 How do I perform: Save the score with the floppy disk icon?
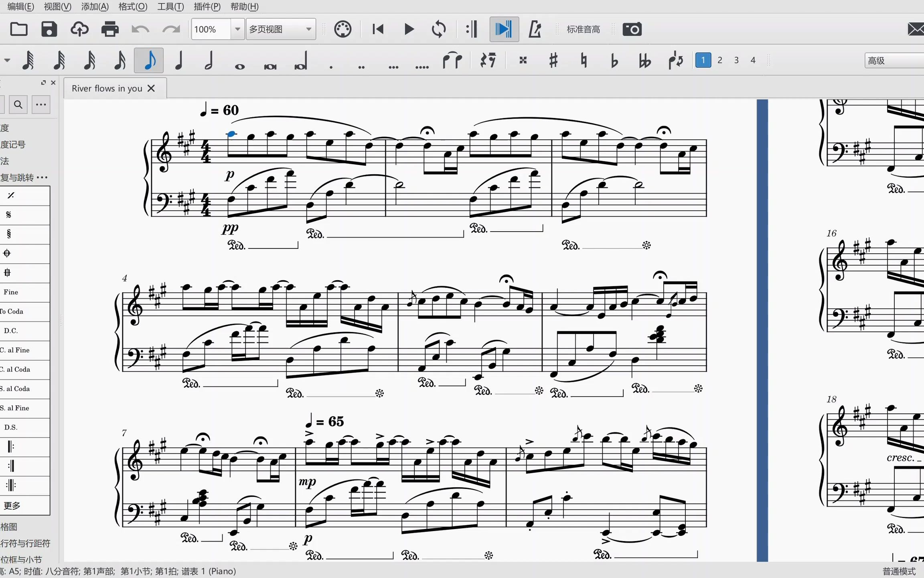(x=49, y=29)
